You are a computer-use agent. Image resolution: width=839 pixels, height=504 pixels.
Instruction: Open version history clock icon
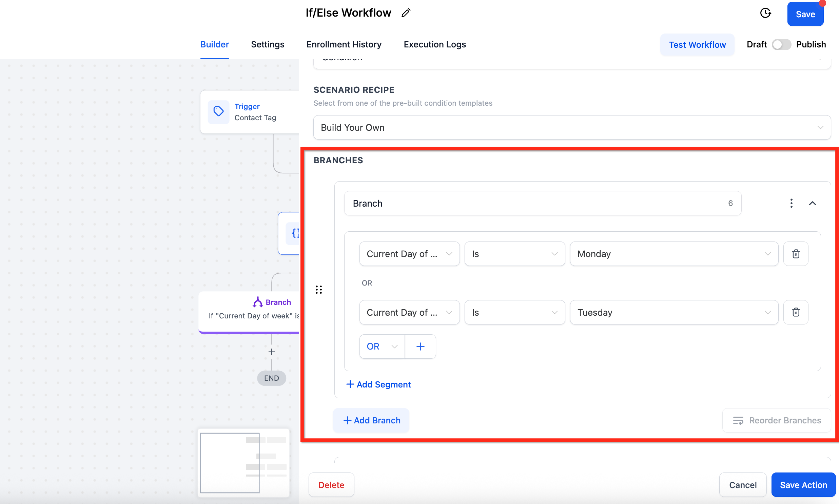tap(765, 13)
